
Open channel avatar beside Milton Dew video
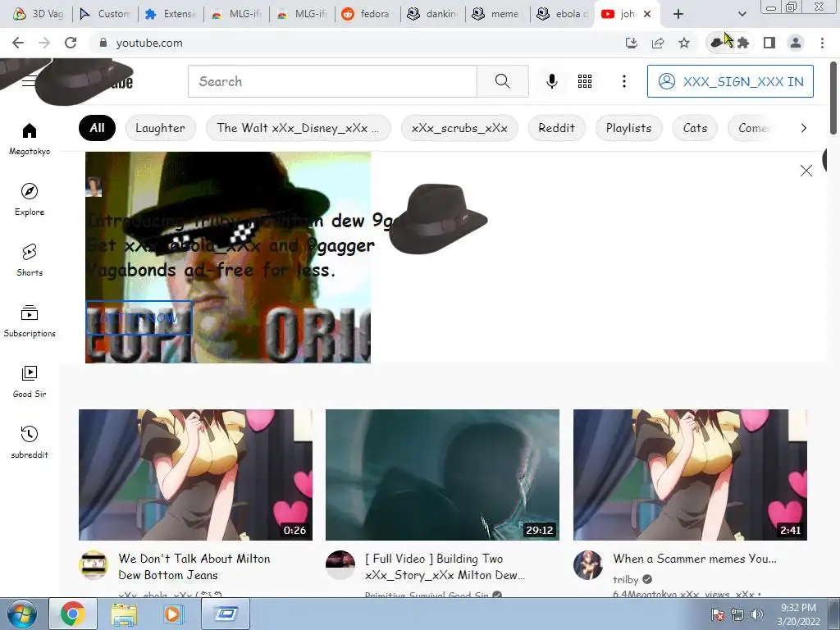(94, 565)
